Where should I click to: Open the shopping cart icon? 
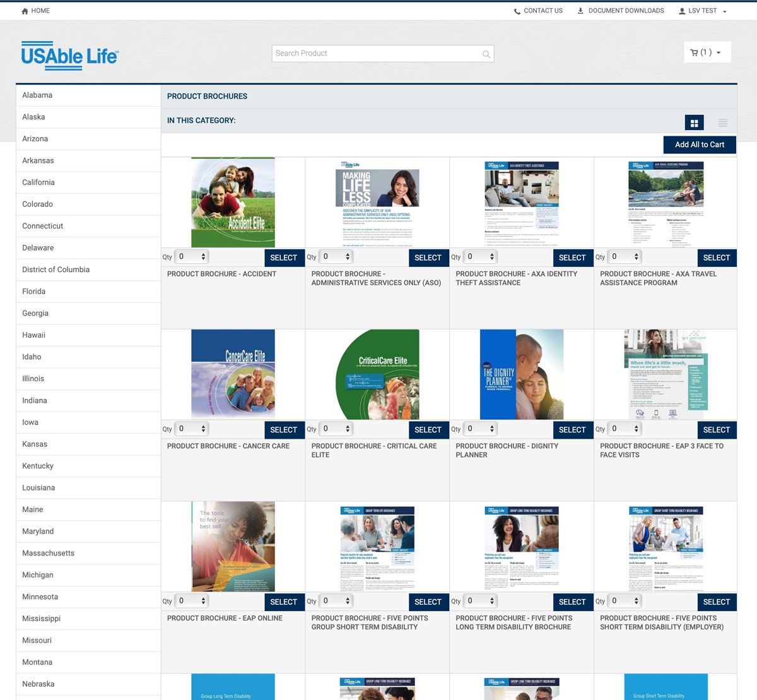click(694, 53)
